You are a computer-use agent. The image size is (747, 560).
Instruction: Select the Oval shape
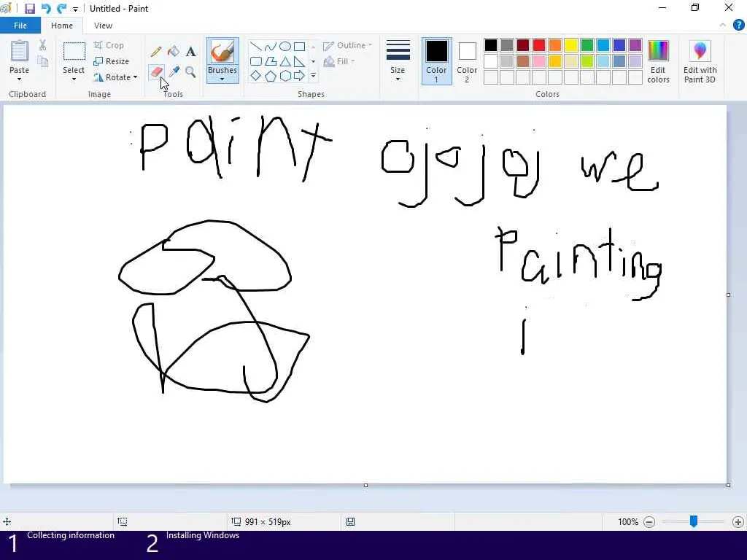(x=285, y=47)
